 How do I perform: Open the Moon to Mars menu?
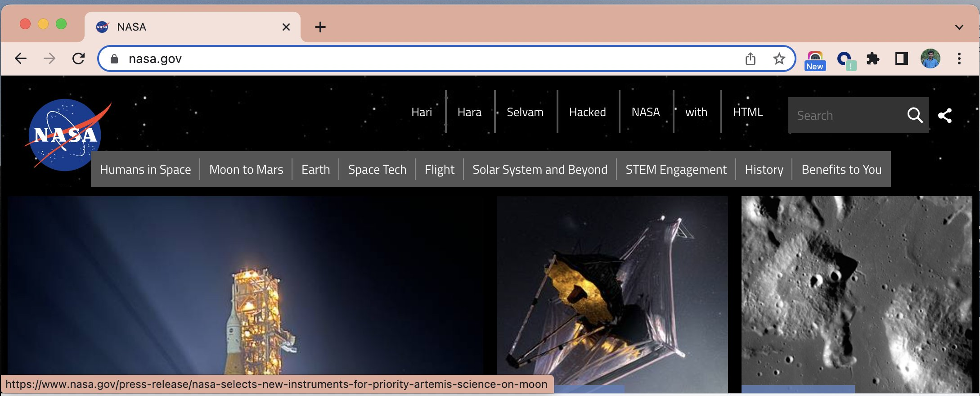[246, 169]
